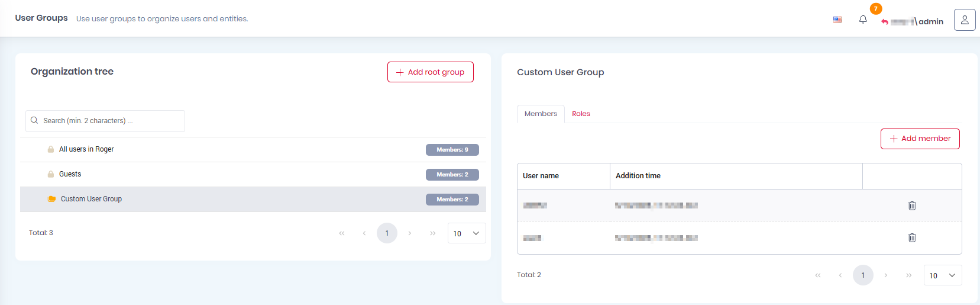Select the Guests group in tree
980x305 pixels.
70,174
